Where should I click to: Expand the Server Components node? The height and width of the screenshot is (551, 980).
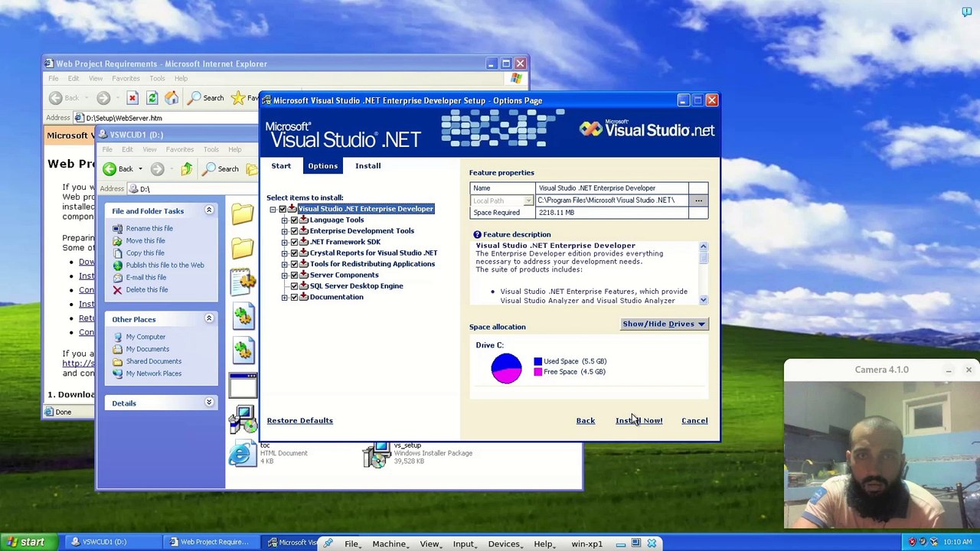point(284,275)
